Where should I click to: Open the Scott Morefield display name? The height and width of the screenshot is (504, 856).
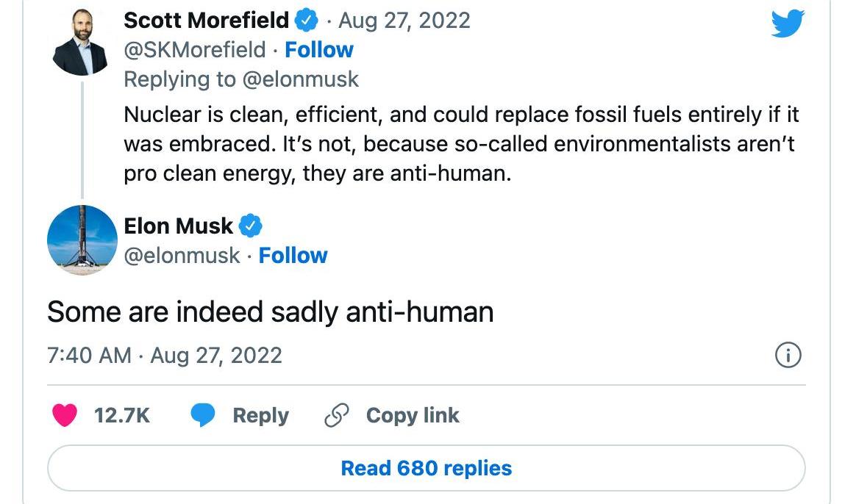point(206,21)
